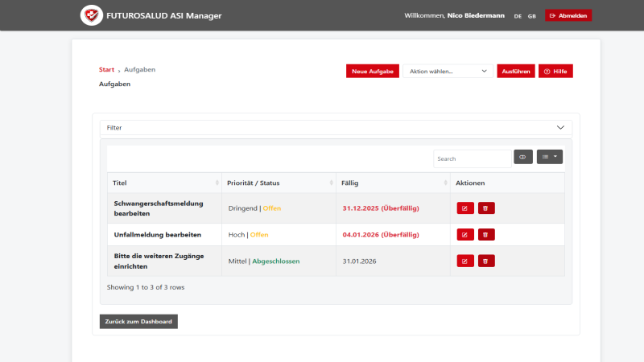Screen dimensions: 644x362
Task: Sort by Priorität / Status column
Action: click(x=279, y=183)
